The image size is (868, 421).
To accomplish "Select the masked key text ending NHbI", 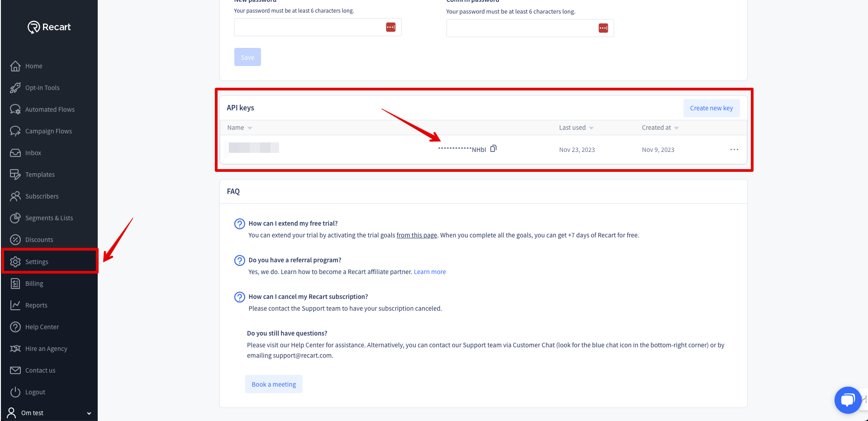I will point(462,149).
